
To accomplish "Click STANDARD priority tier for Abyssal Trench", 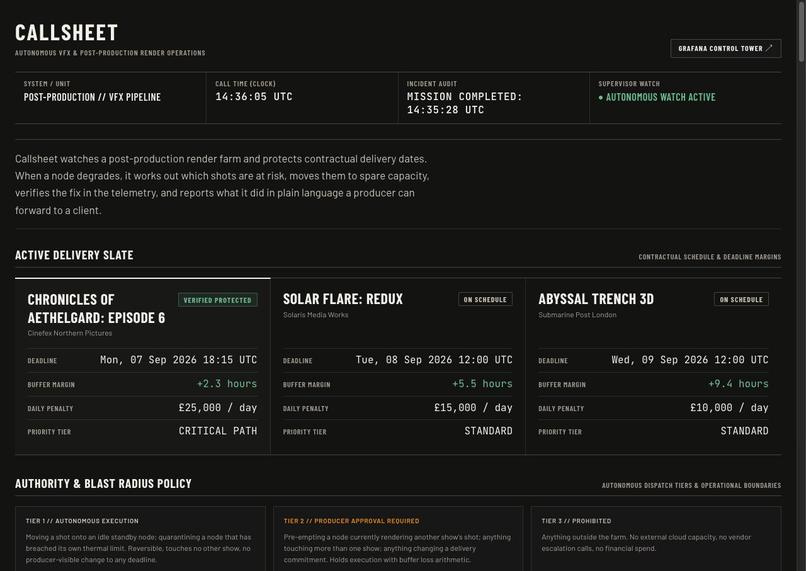I will 744,431.
